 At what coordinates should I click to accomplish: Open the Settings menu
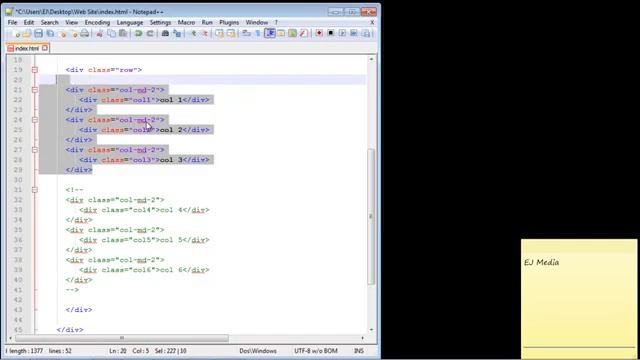point(160,22)
